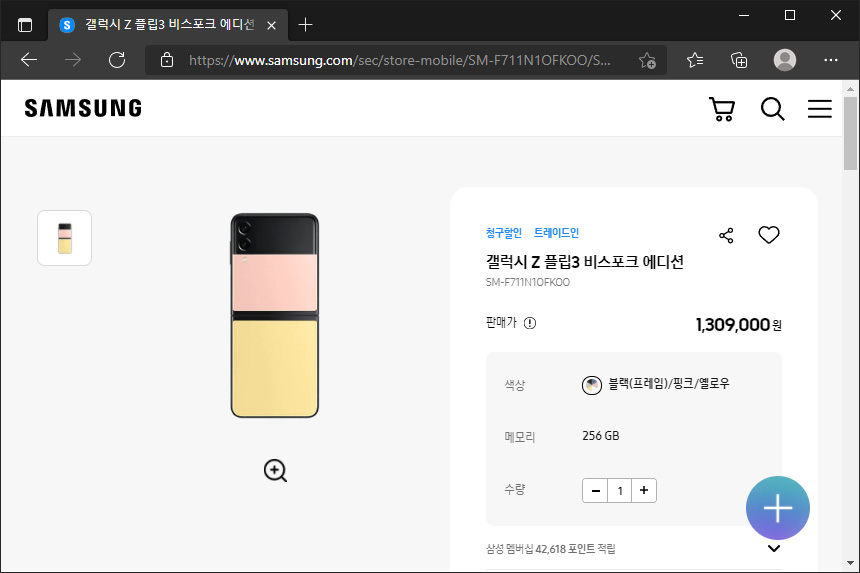Viewport: 860px width, 573px height.
Task: Select the 갤럭시 Z 플립3 비스포크 tab
Action: pyautogui.click(x=168, y=25)
